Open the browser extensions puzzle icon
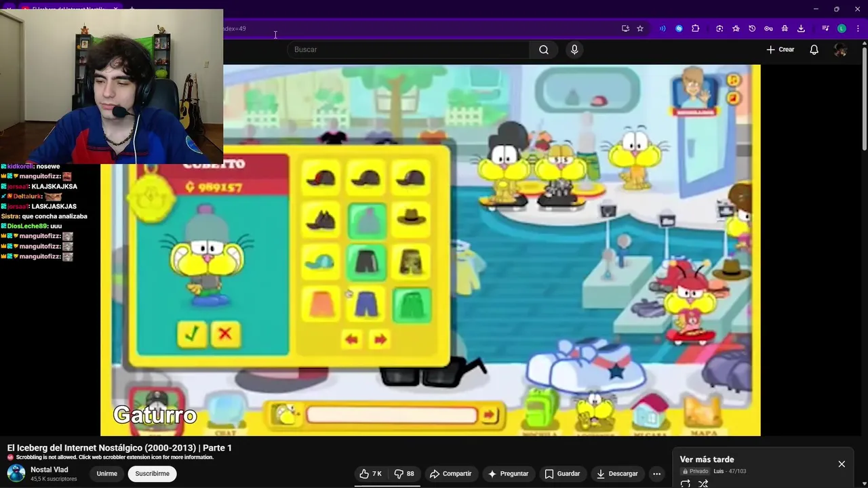 pyautogui.click(x=695, y=28)
